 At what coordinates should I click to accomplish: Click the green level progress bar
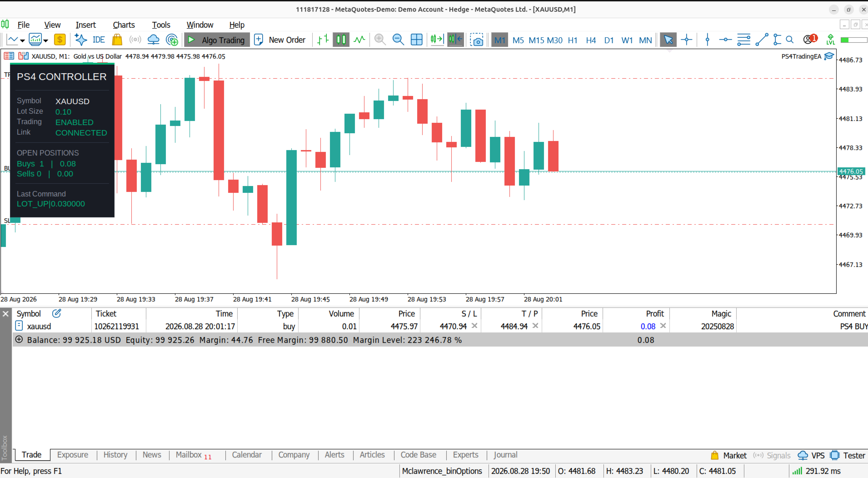click(853, 40)
